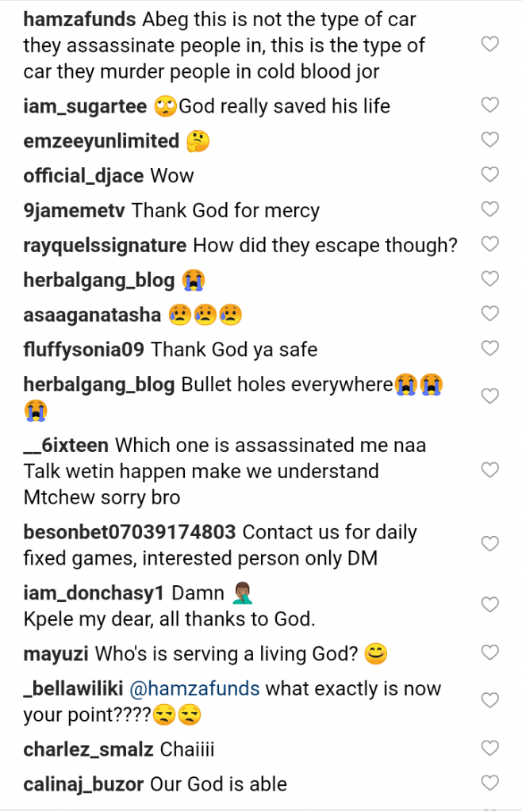Heart fluffysonia09's 'Thank God ya safe' comment
This screenshot has height=812, width=522.
[x=490, y=348]
